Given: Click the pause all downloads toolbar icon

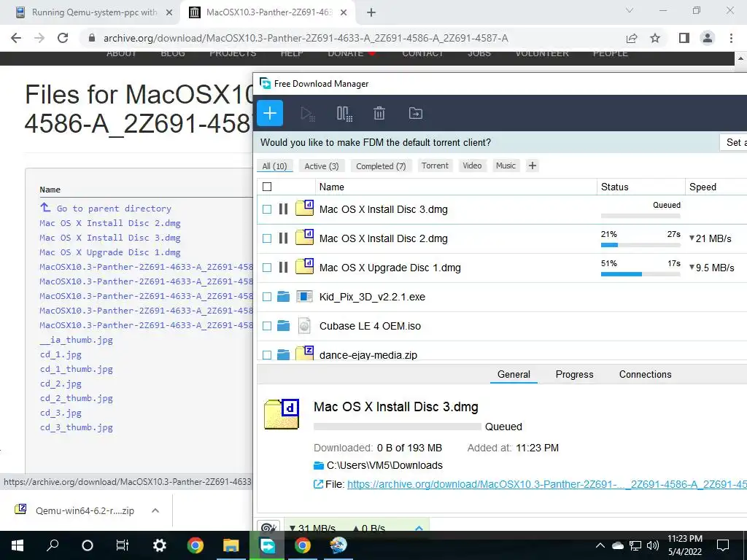Looking at the screenshot, I should 344,114.
